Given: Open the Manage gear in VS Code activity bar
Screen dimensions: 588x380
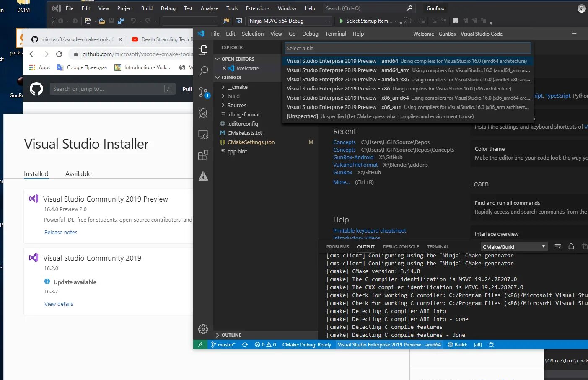Looking at the screenshot, I should click(x=203, y=329).
